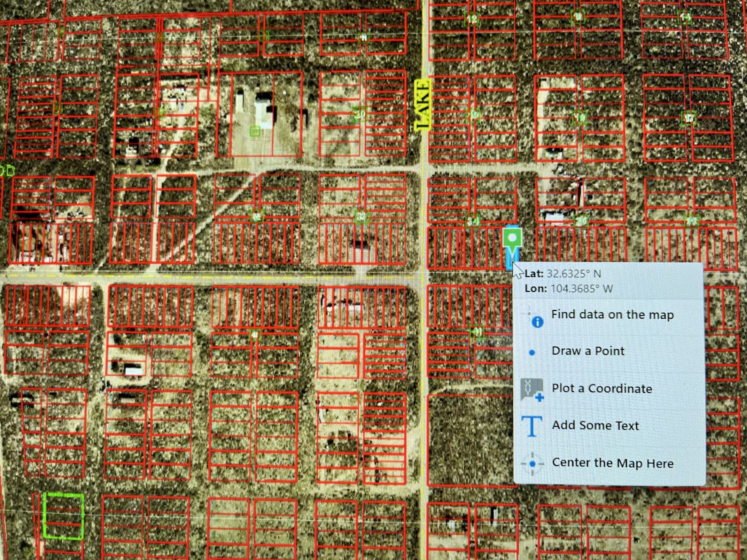Click the latitude value 32.6325° N
747x560 pixels.
click(x=573, y=274)
